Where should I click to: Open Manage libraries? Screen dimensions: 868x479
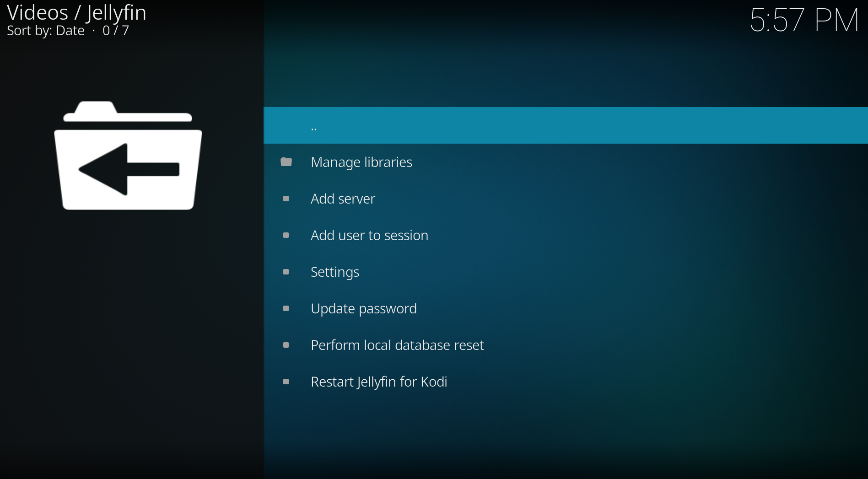[x=361, y=162]
